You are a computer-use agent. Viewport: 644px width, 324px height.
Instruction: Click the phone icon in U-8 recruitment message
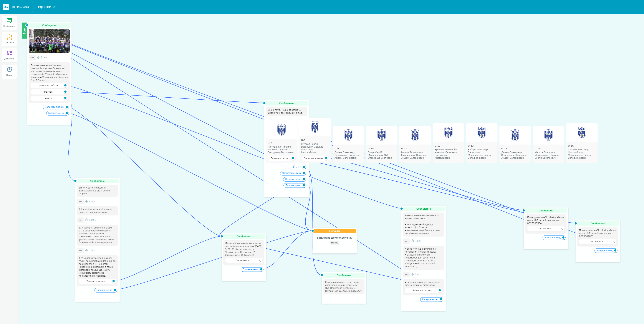[x=562, y=229]
